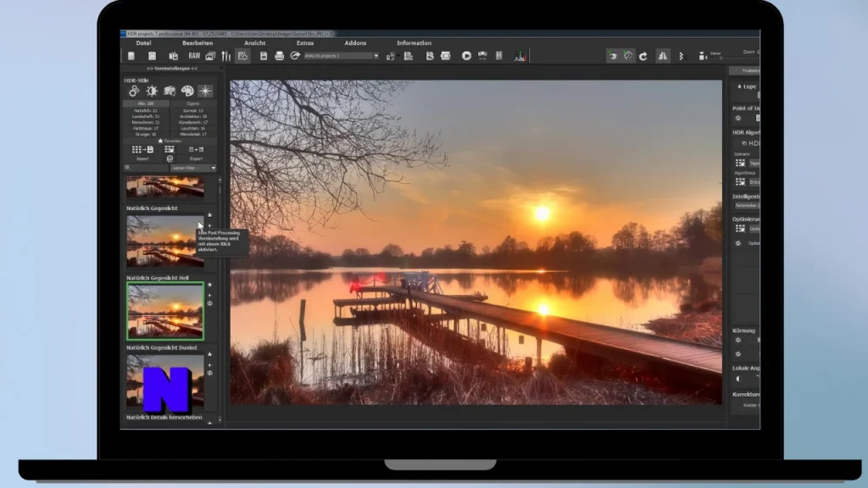The width and height of the screenshot is (868, 488).
Task: Toggle the highlighted post-processing settings icon
Action: pyautogui.click(x=242, y=56)
